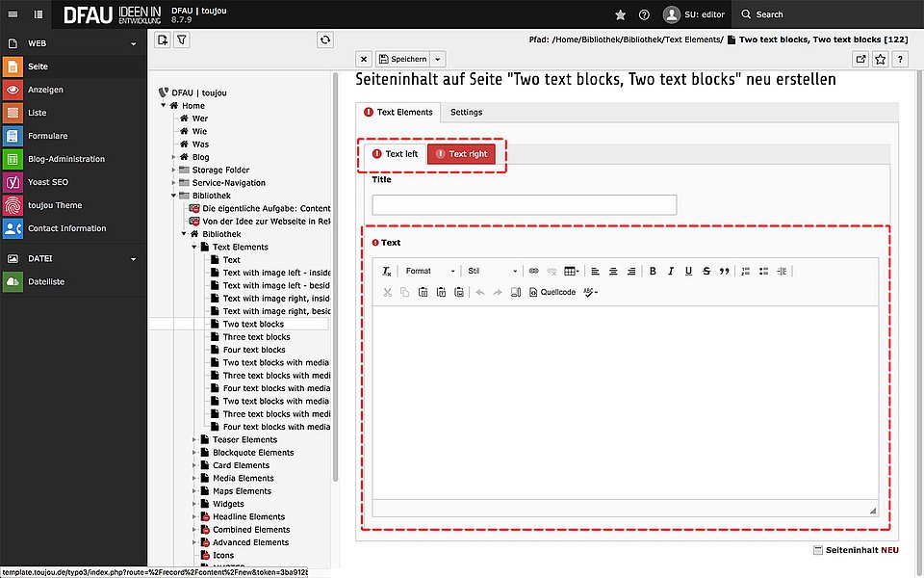Click the Speichern save button

(403, 59)
